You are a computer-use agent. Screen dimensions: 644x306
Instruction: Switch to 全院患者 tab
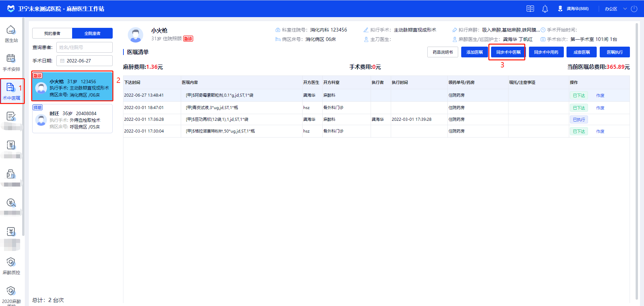click(92, 33)
